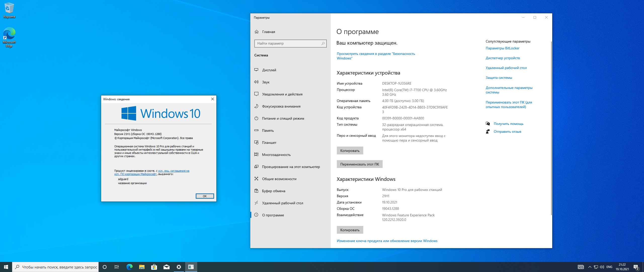
Task: Go to Clipboard settings section
Action: (273, 191)
